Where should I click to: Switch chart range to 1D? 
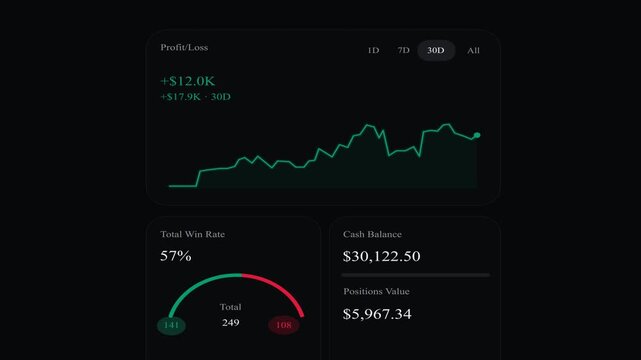pyautogui.click(x=373, y=50)
